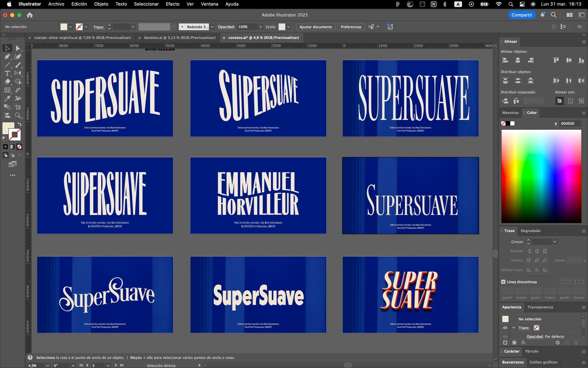Click the fx add effect icon
Screen dimensions: 588x368
524,343
